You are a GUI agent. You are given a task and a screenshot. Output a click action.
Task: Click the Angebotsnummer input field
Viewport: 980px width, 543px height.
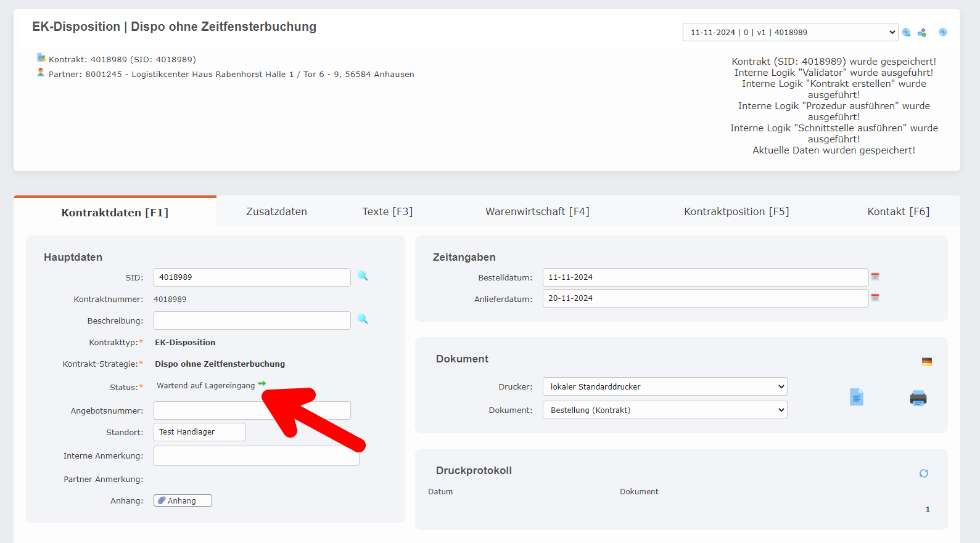tap(252, 410)
